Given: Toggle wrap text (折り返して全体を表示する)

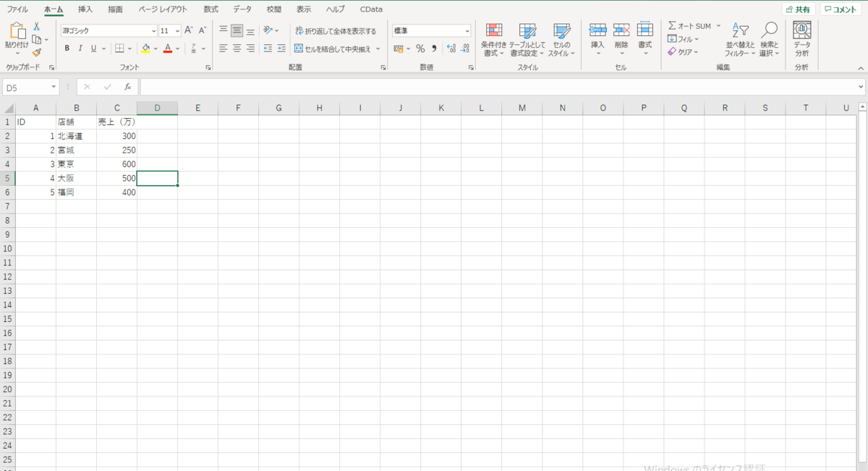Looking at the screenshot, I should pos(336,31).
